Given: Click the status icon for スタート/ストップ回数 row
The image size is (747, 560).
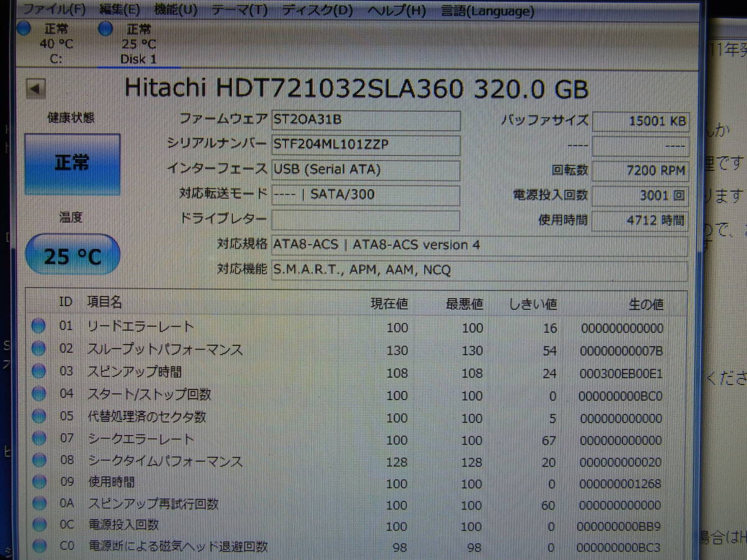Looking at the screenshot, I should pos(39,394).
